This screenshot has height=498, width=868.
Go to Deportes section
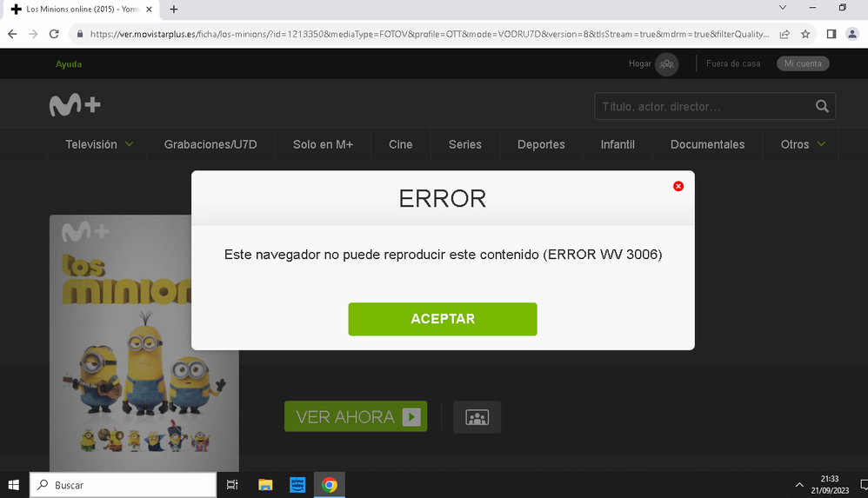(x=541, y=144)
